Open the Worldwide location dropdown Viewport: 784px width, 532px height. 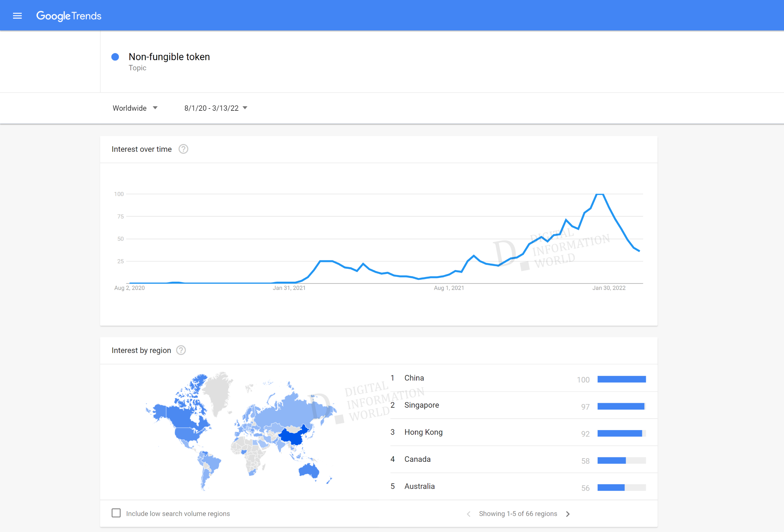[x=135, y=108]
